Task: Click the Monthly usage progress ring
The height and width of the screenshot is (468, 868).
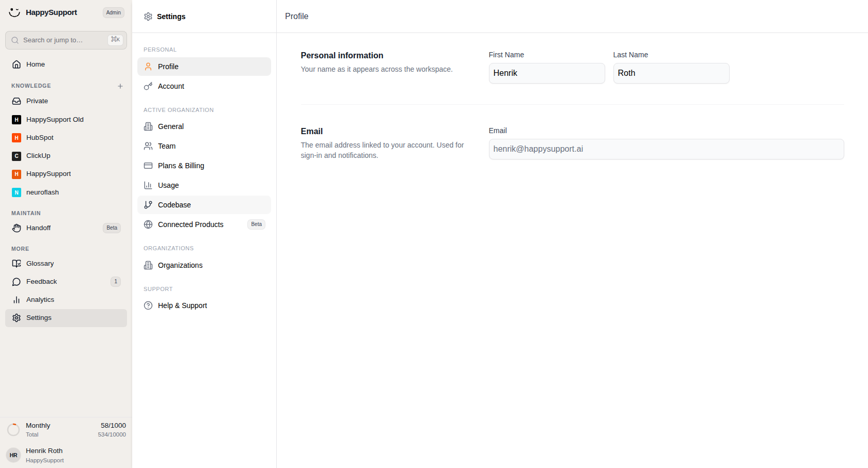Action: [13, 430]
